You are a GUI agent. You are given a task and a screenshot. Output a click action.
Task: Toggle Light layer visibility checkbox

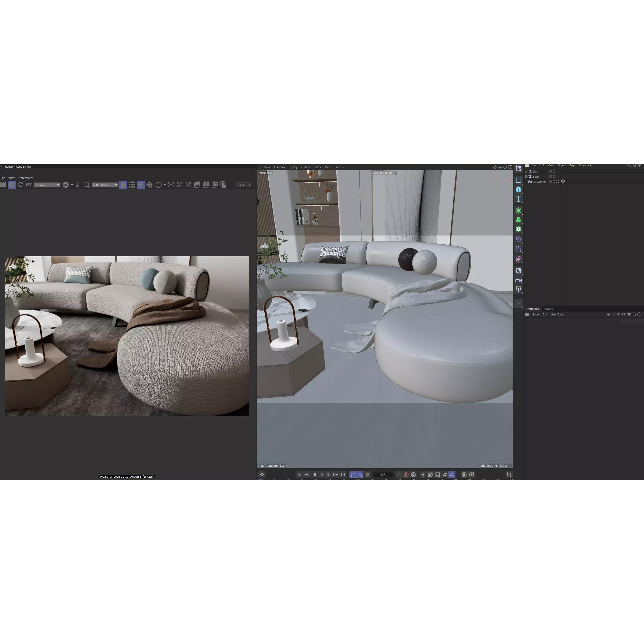[550, 171]
